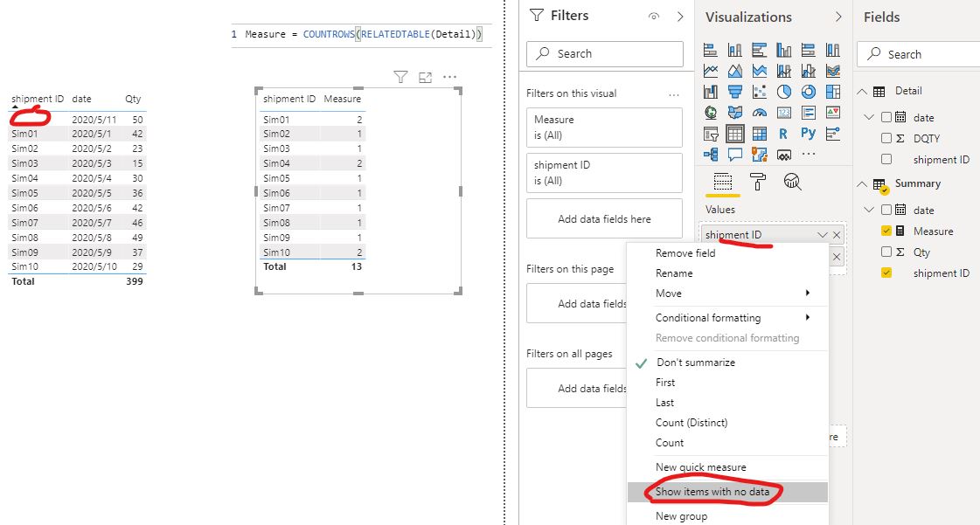
Task: Expand the date hierarchy under Summary
Action: 869,210
